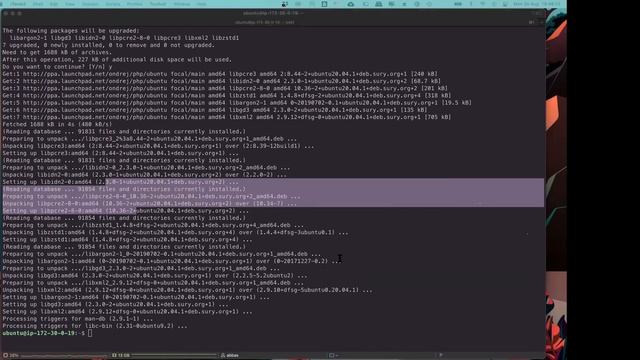This screenshot has width=640, height=360.
Task: Click the 'Setting up libzstd1:amd64' line
Action: pos(127,240)
